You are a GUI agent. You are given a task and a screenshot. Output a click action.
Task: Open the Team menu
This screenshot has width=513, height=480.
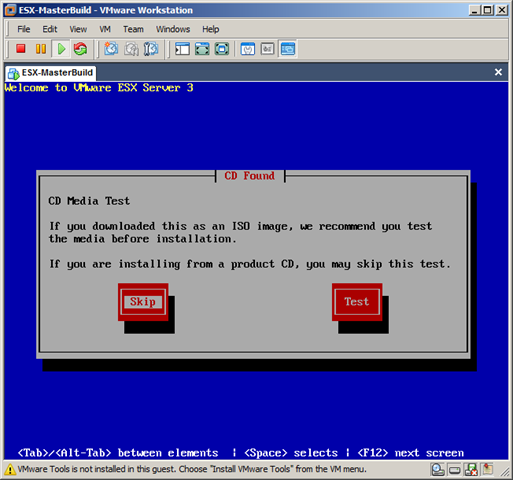coord(133,29)
